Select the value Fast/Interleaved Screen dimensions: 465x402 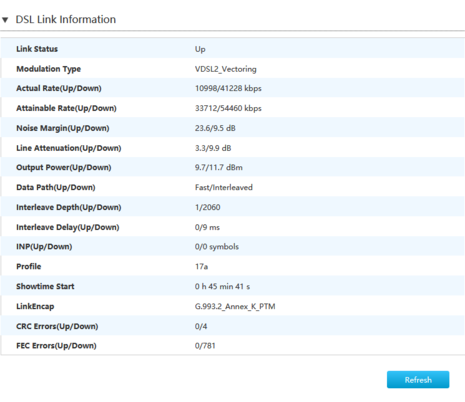click(x=224, y=187)
